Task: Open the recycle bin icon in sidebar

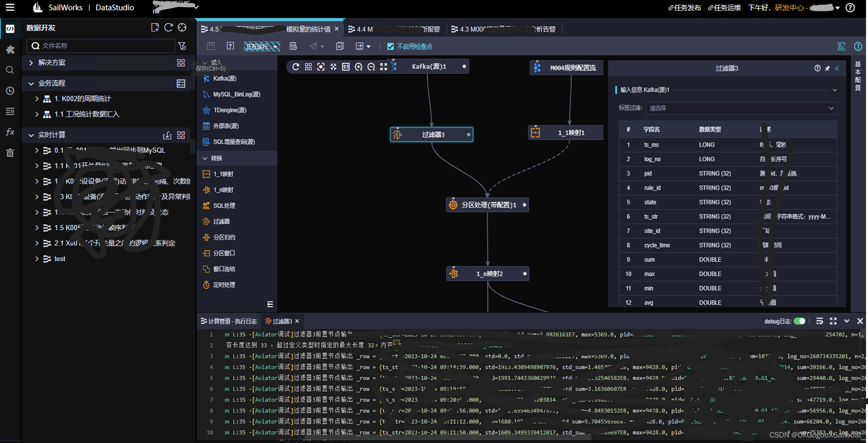Action: pyautogui.click(x=10, y=153)
